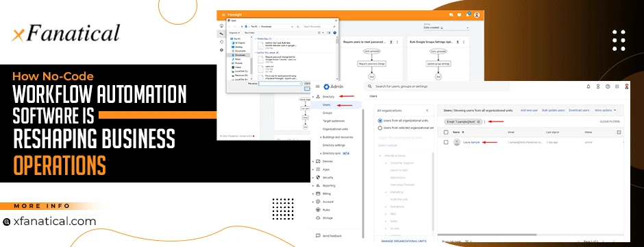Open Organizational units in Directory menu
The image size is (644, 247).
(x=336, y=129)
